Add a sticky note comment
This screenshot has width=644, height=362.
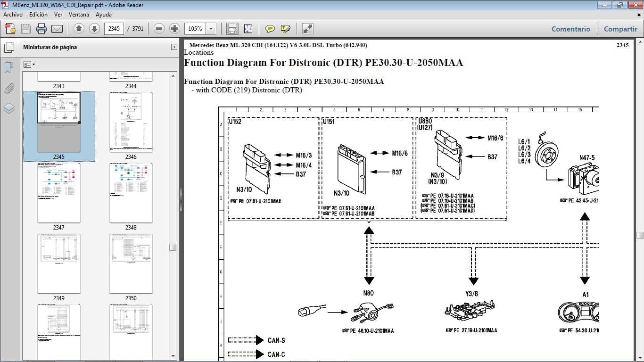[x=270, y=29]
